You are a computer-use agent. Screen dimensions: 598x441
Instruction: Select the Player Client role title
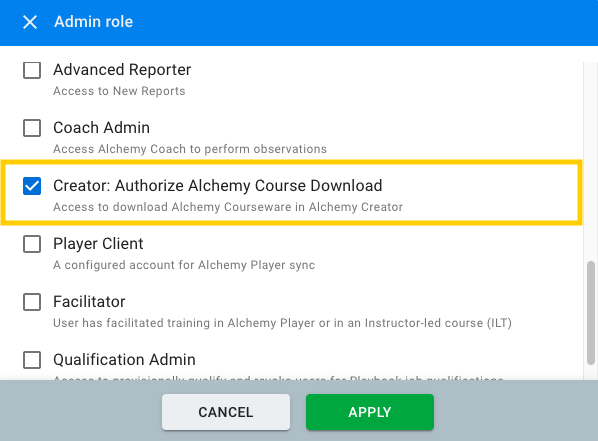point(98,244)
